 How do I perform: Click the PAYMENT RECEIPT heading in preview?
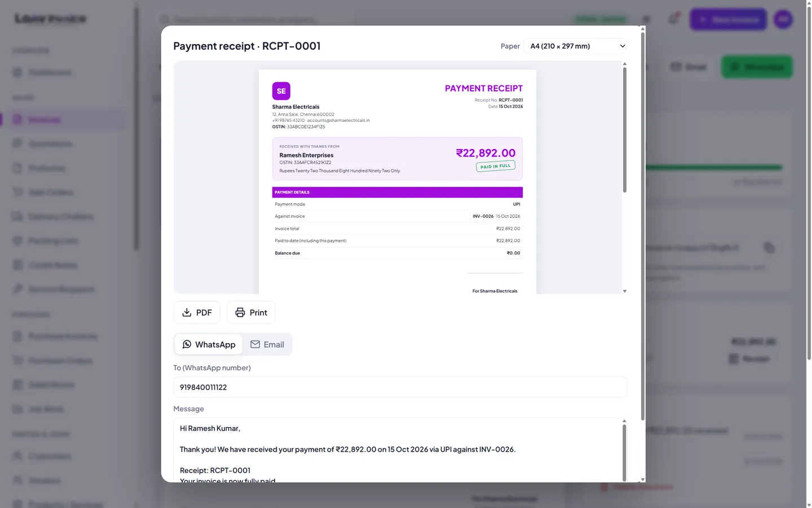[x=484, y=89]
